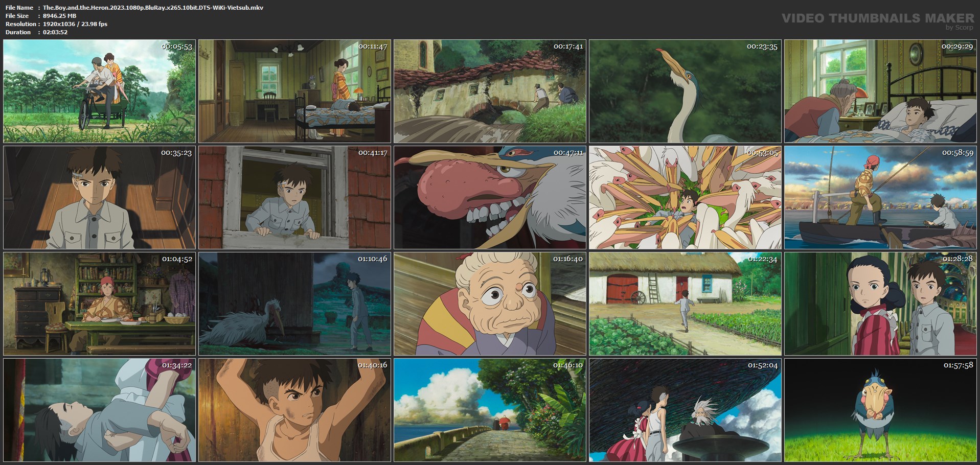Select the thumbnail at 00:11:47

(294, 91)
